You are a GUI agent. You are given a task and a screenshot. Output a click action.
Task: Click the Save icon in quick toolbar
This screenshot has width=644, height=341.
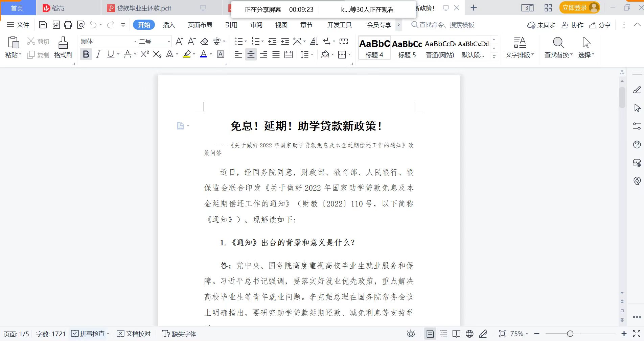click(43, 25)
